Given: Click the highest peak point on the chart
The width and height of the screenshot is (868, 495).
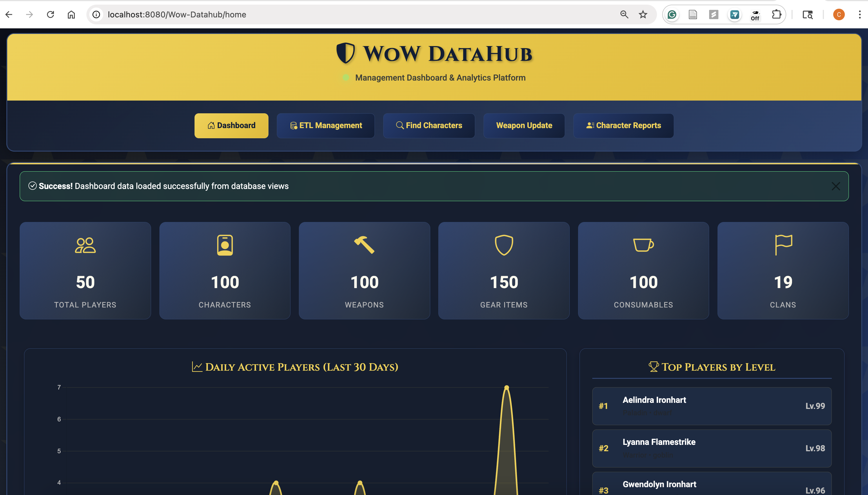Looking at the screenshot, I should 506,387.
